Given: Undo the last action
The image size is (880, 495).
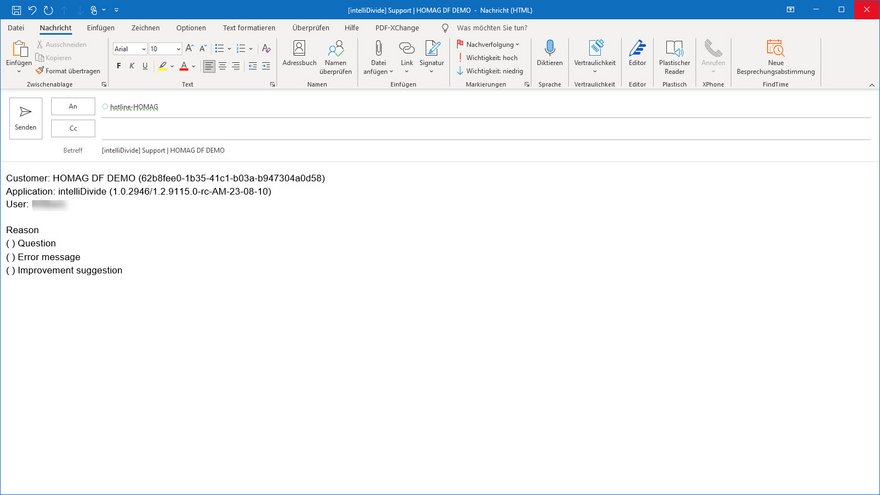Looking at the screenshot, I should tap(32, 10).
